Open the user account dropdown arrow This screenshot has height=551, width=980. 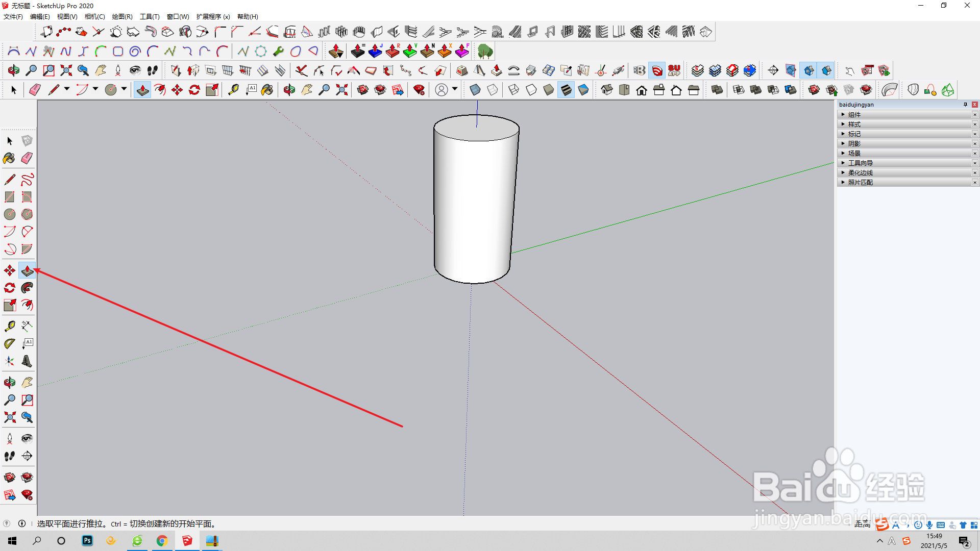[x=455, y=89]
